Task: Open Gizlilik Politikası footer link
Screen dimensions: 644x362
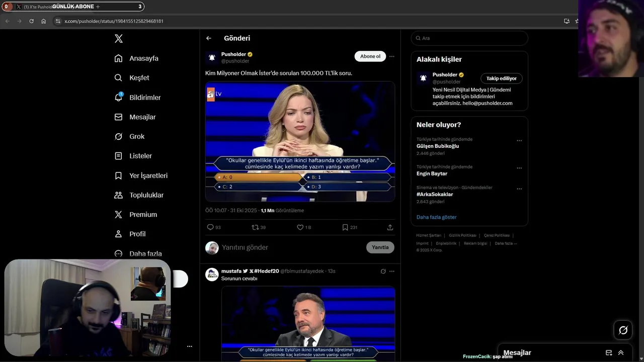Action: pos(462,235)
